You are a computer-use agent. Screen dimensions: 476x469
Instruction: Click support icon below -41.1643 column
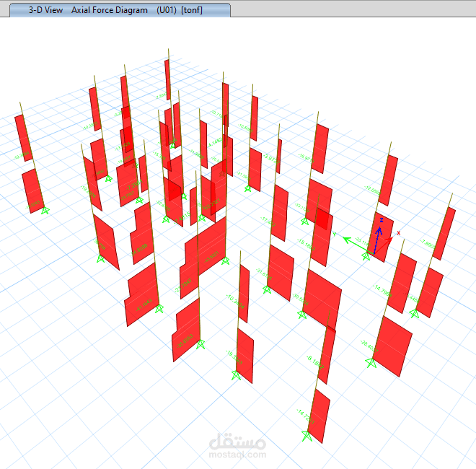pyautogui.click(x=159, y=309)
